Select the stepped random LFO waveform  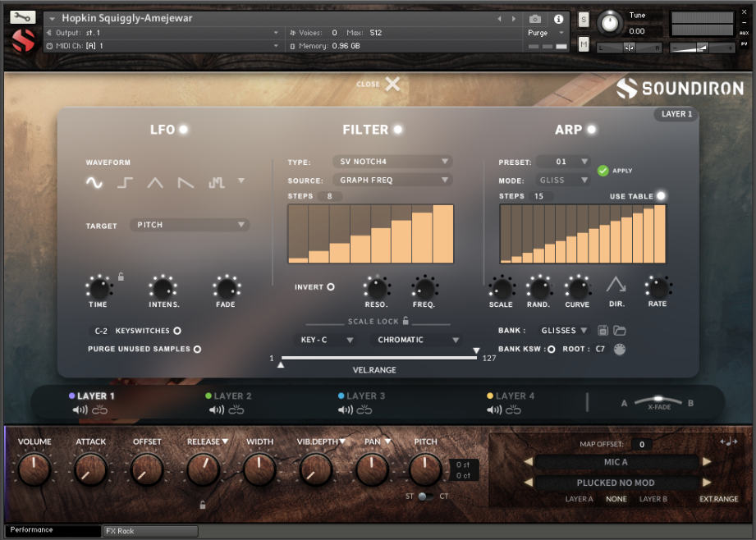coord(216,182)
